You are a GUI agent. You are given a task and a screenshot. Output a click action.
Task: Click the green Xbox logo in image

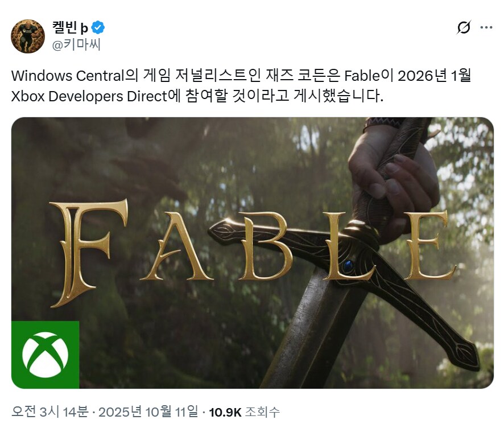tap(46, 355)
